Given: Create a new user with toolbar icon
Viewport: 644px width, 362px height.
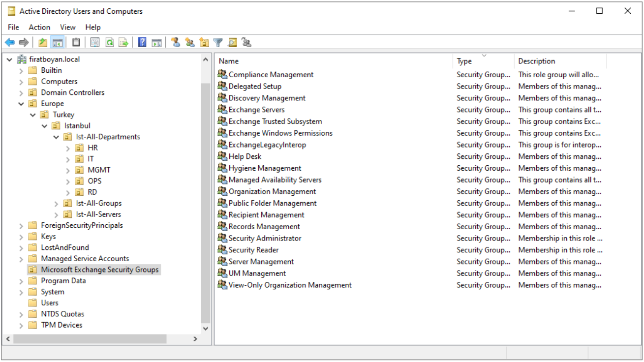Looking at the screenshot, I should tap(176, 43).
